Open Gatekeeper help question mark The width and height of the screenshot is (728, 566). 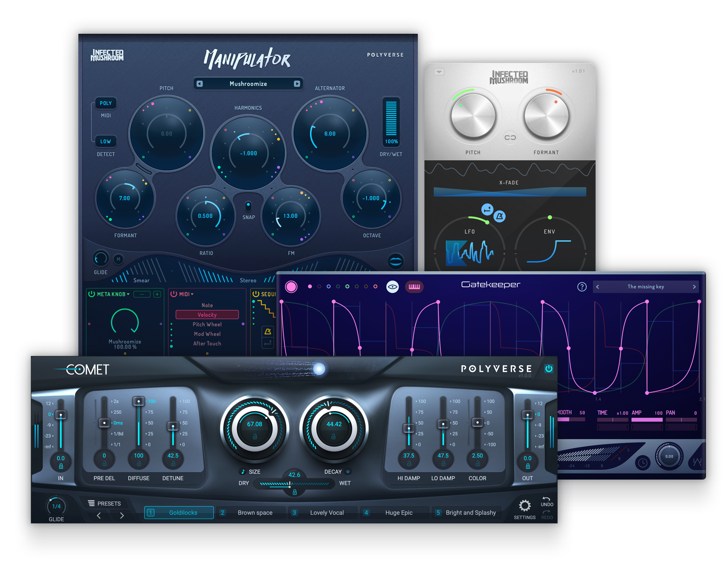[x=582, y=287]
